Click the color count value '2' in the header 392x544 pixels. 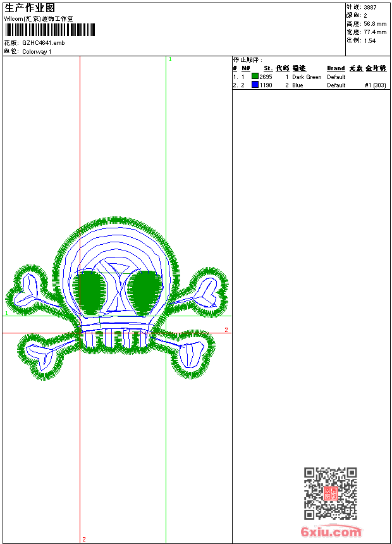[365, 16]
